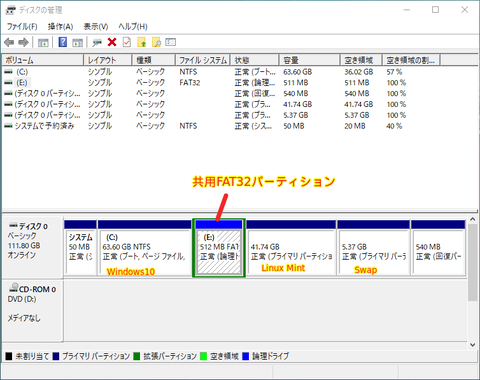Click the blue 論理ドライブ legend swatch
This screenshot has width=480, height=380.
246,356
